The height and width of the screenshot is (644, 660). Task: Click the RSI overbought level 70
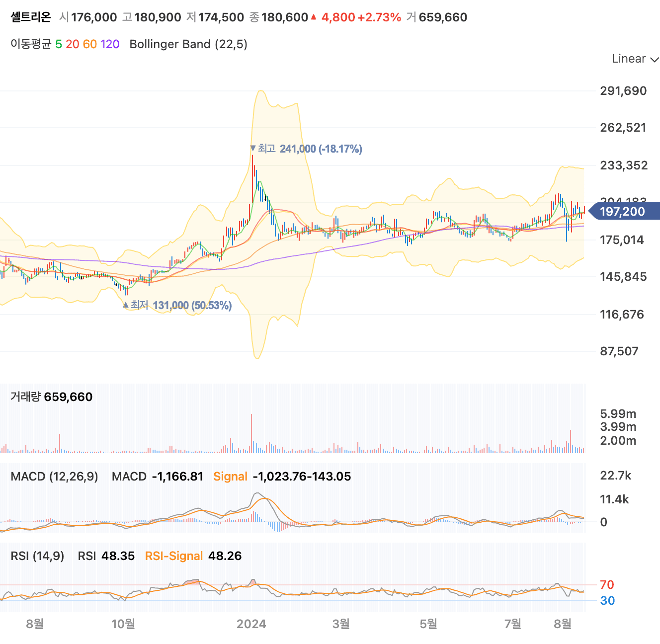[x=607, y=585]
